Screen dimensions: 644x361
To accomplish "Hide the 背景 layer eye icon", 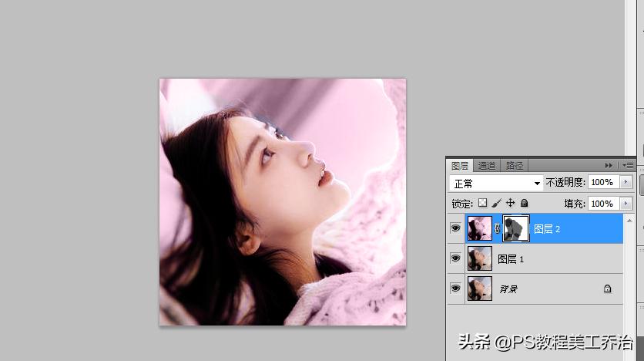I will click(x=455, y=288).
